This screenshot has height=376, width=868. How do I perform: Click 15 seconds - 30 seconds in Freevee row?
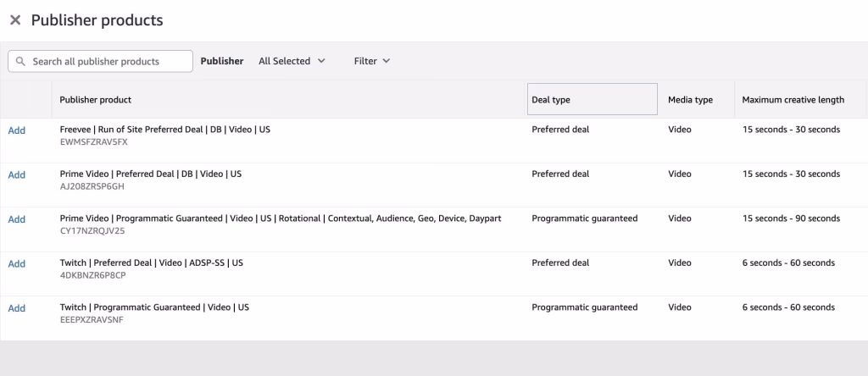click(x=791, y=130)
